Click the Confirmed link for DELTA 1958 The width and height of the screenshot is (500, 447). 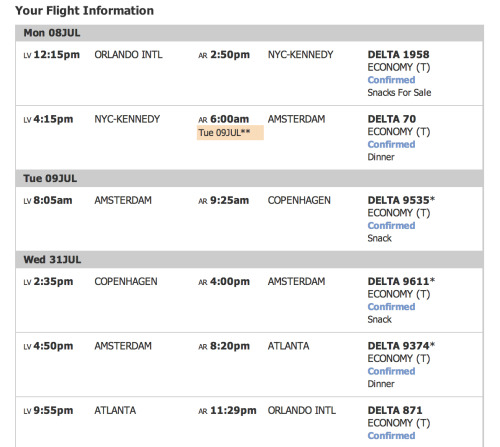tap(391, 80)
